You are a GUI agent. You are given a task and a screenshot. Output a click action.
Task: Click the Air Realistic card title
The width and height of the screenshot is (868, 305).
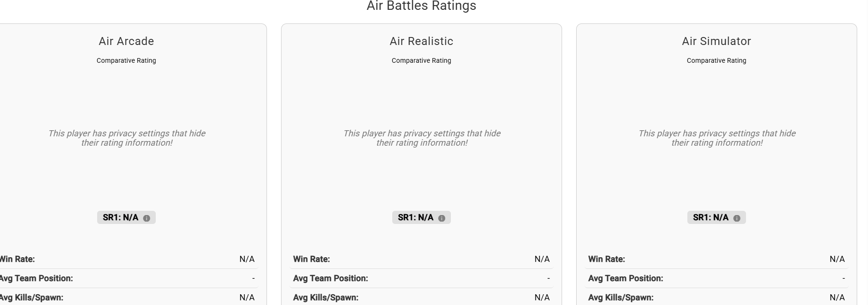pos(421,41)
